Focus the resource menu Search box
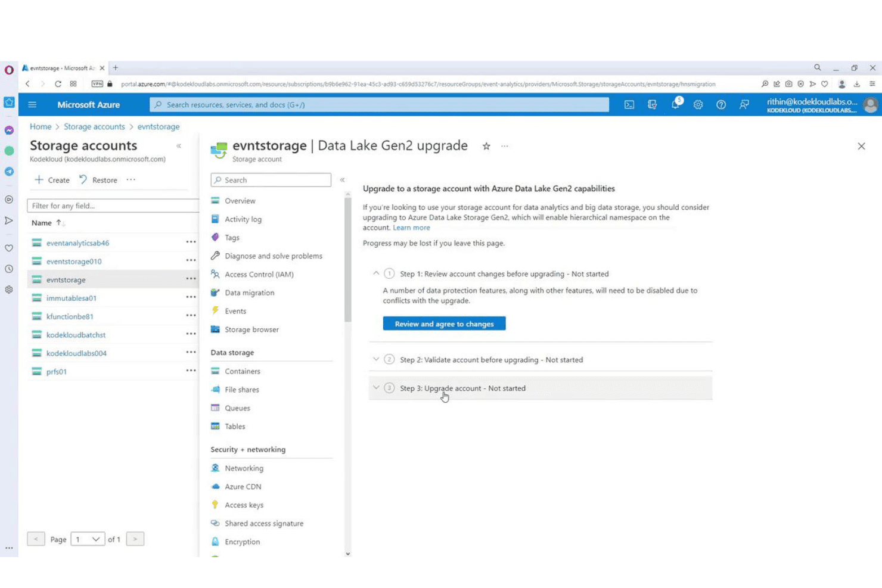 click(271, 180)
